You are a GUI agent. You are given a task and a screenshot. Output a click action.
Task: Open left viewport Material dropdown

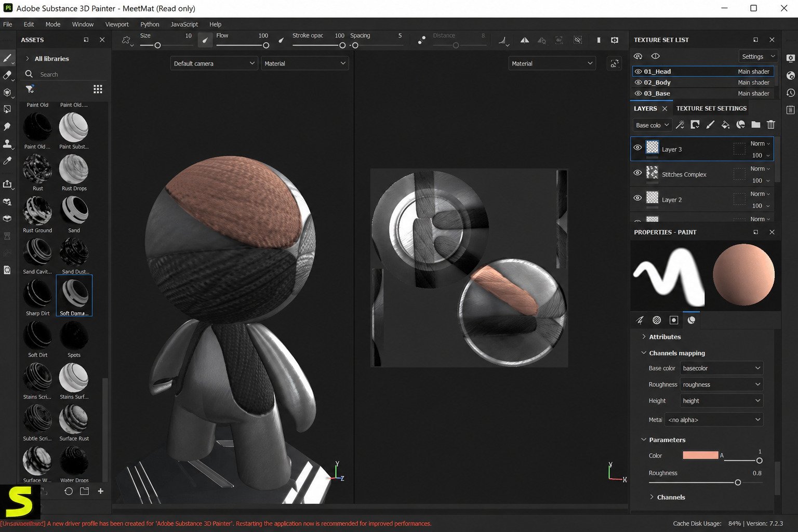304,63
